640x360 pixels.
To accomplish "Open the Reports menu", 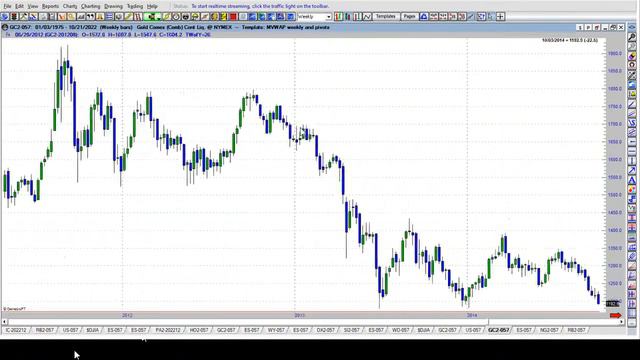I will tap(50, 6).
